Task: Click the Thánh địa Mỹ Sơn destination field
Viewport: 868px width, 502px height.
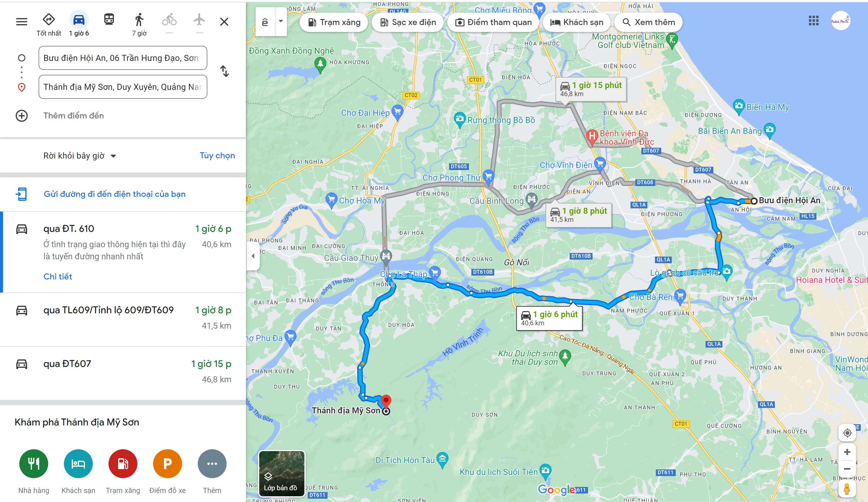Action: [x=123, y=87]
